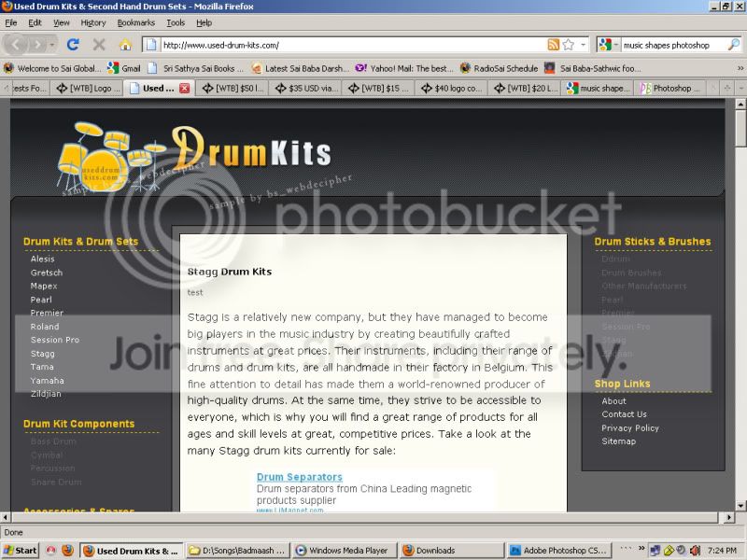This screenshot has width=747, height=560.
Task: Open the Tools menu
Action: (176, 22)
